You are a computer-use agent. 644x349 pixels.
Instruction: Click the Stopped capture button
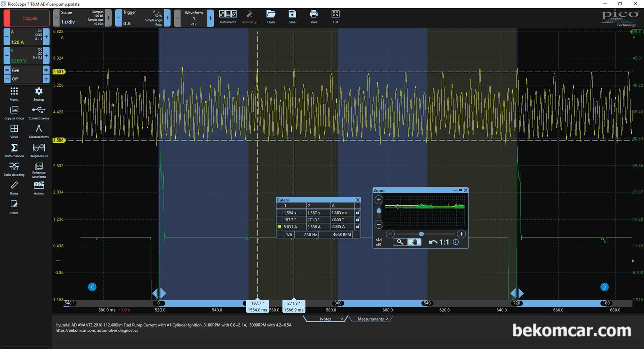click(x=27, y=18)
